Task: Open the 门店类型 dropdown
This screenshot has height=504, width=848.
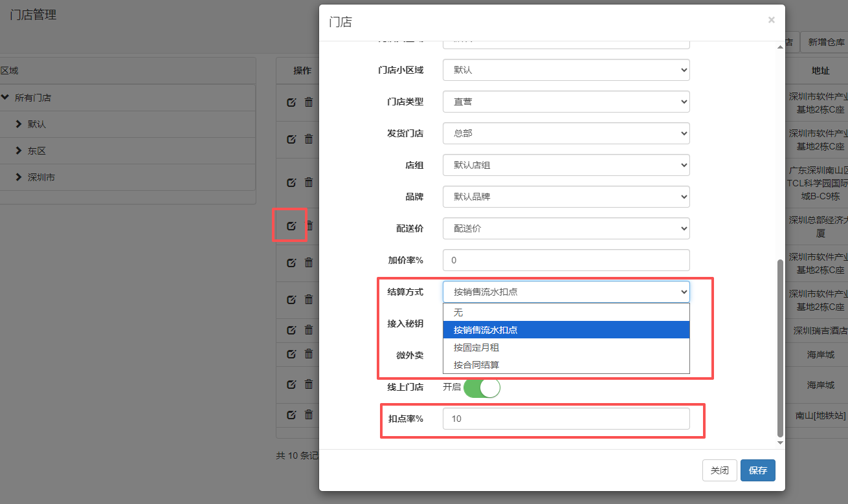Action: click(566, 102)
